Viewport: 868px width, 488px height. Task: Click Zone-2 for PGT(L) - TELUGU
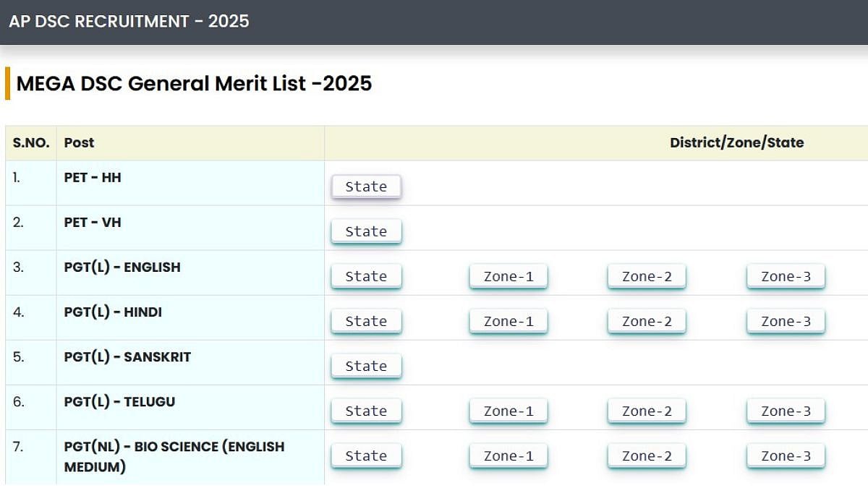647,411
